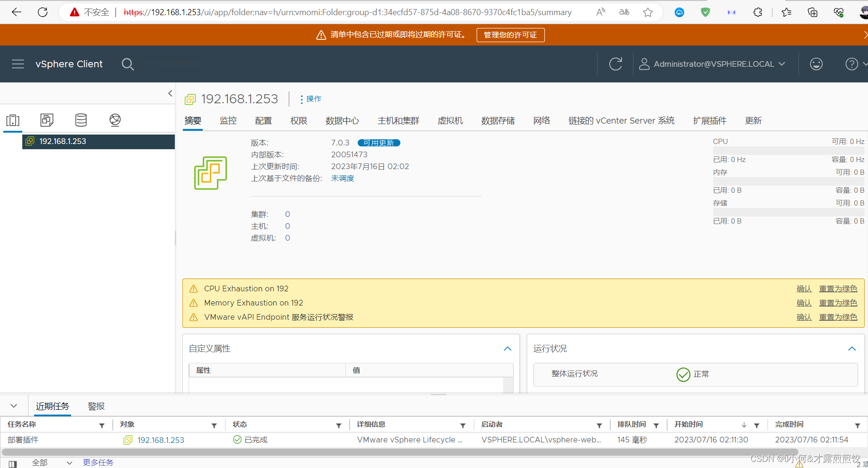868x468 pixels.
Task: Select the Storage inventory icon
Action: [81, 120]
